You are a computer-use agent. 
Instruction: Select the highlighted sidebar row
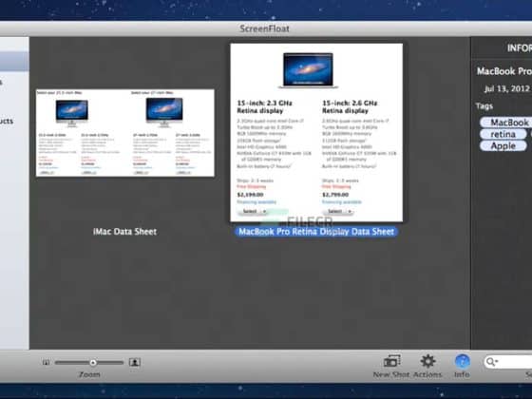click(14, 62)
